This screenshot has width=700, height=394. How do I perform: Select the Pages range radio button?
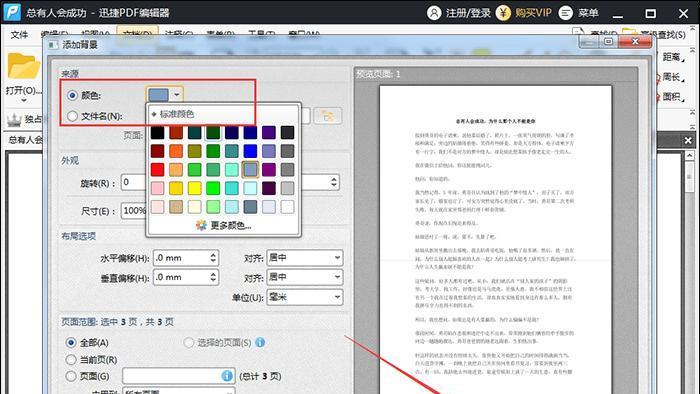71,376
